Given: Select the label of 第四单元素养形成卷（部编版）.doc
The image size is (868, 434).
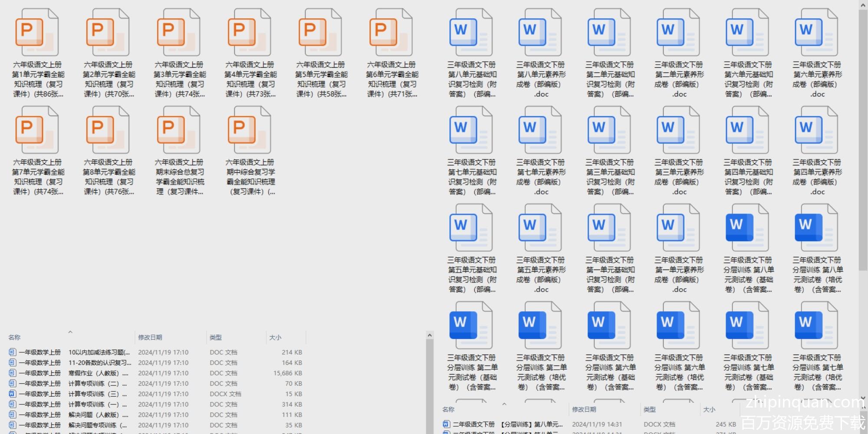Looking at the screenshot, I should [817, 177].
